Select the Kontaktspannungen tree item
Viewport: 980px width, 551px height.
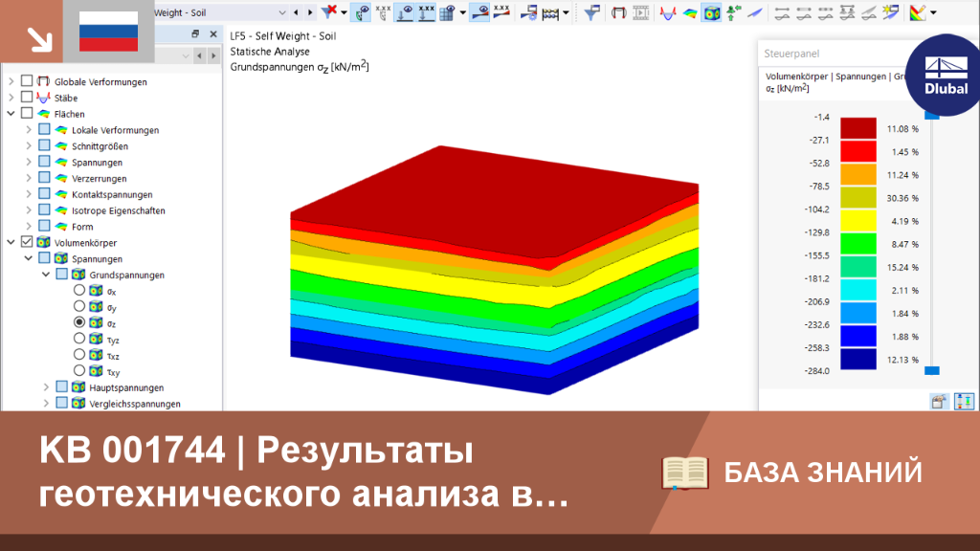[112, 194]
